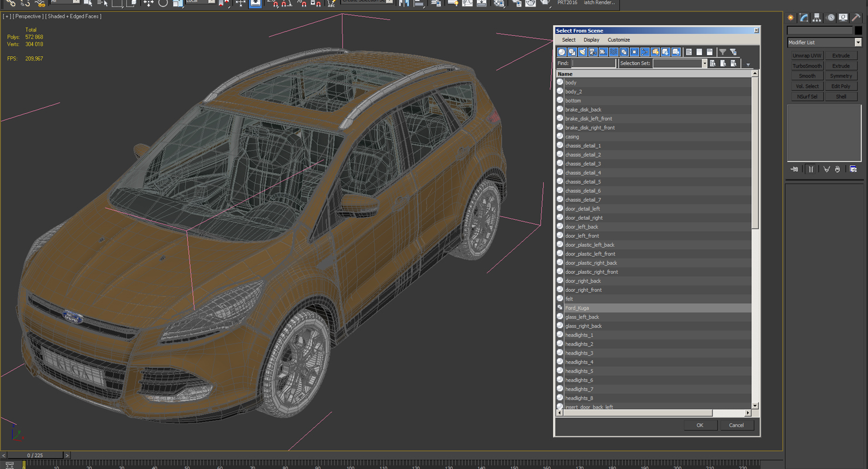Select chassis_detail_5 in the object list
Image resolution: width=868 pixels, height=469 pixels.
[653, 182]
